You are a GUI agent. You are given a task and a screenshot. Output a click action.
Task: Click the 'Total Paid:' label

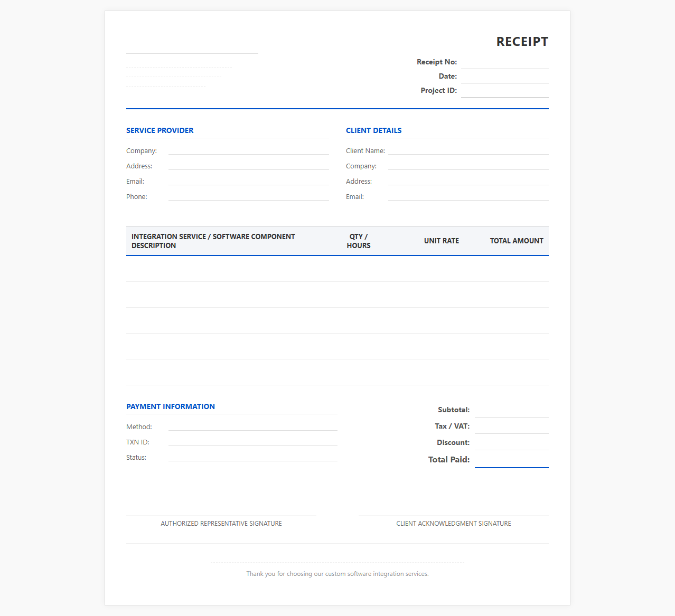pos(449,460)
